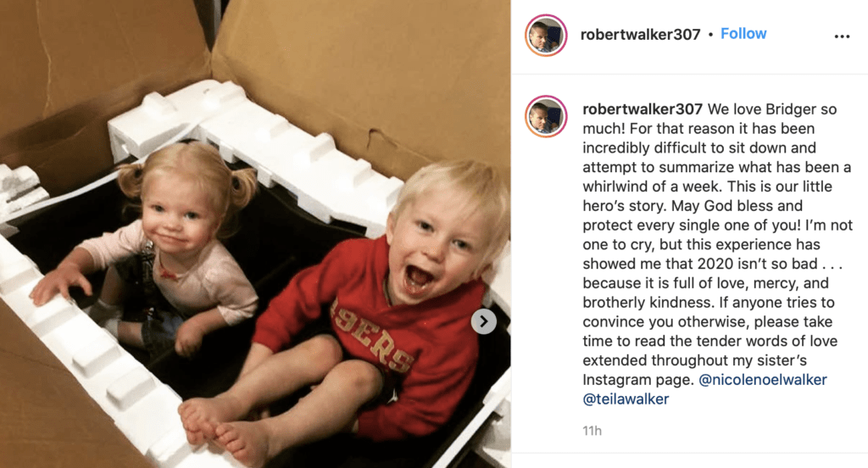Open the three-dot more options menu
Screen dimensions: 868x468
pyautogui.click(x=842, y=36)
